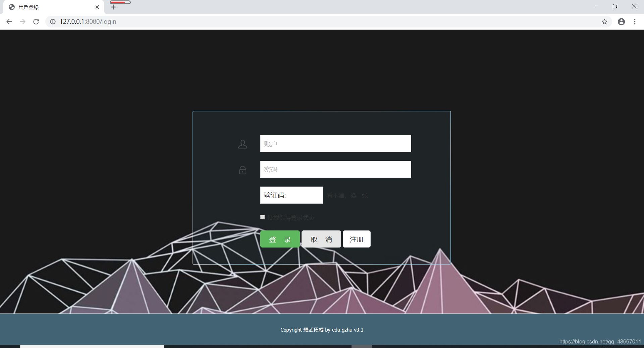Open a new browser tab
Image resolution: width=644 pixels, height=348 pixels.
pyautogui.click(x=113, y=7)
